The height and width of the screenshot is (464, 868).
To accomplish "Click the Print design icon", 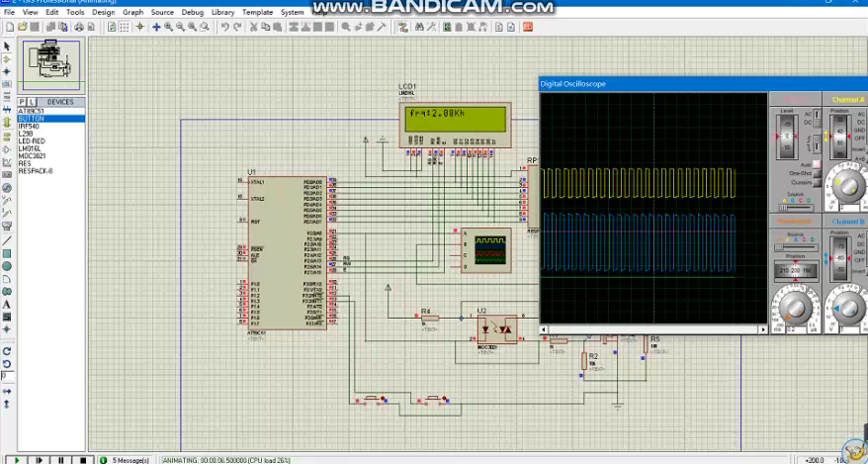I will [x=79, y=27].
